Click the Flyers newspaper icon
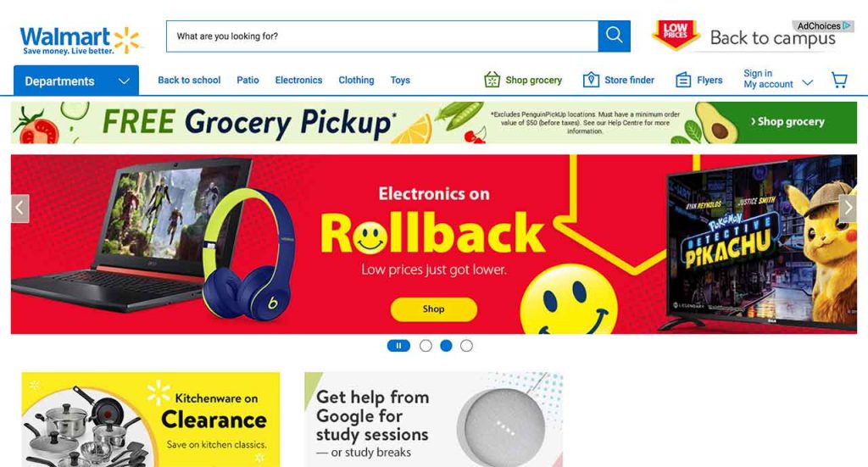This screenshot has width=868, height=467. pos(683,80)
